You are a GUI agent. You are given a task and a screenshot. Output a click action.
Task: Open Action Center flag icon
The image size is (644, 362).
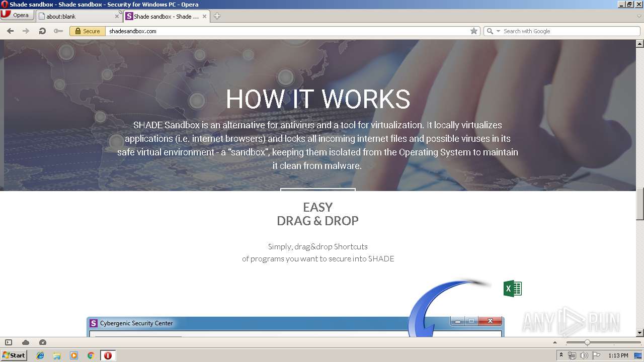point(596,355)
